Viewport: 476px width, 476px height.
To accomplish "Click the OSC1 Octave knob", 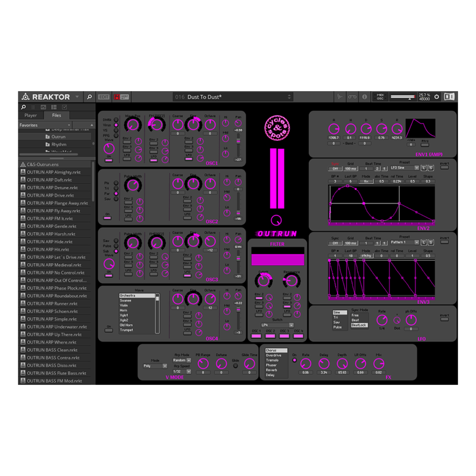I will (x=210, y=125).
